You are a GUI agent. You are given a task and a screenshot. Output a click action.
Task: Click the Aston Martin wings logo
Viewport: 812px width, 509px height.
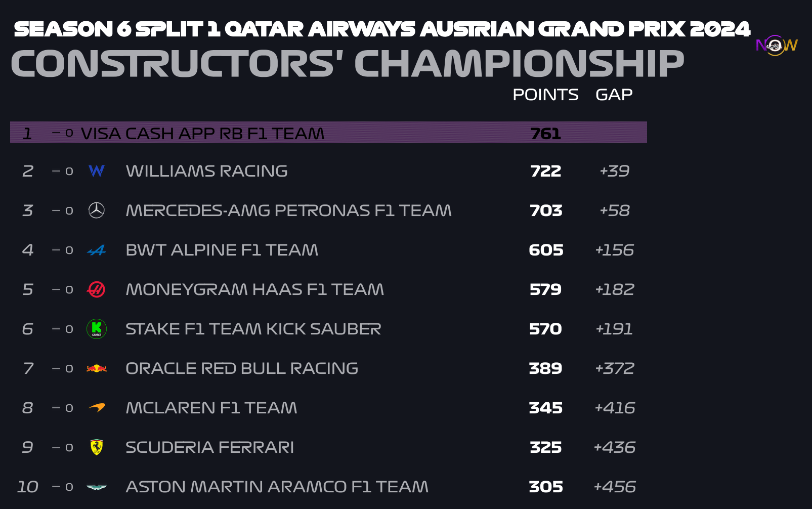(97, 487)
